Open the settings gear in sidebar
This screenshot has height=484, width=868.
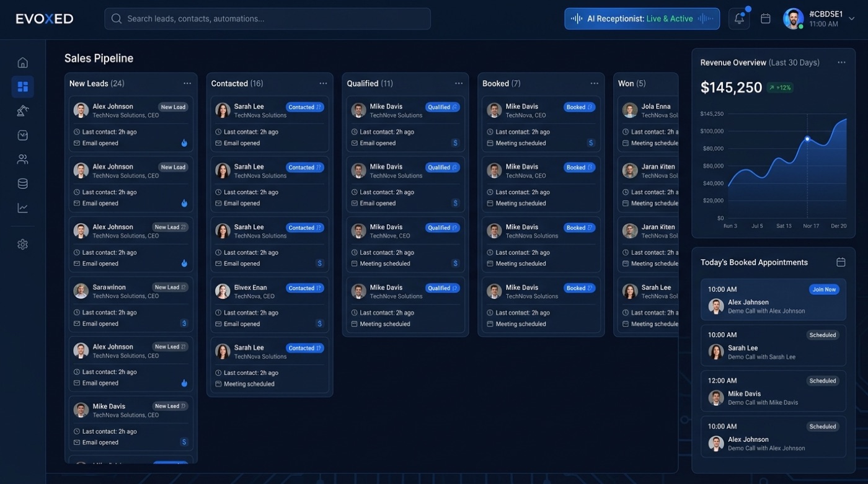pos(22,244)
